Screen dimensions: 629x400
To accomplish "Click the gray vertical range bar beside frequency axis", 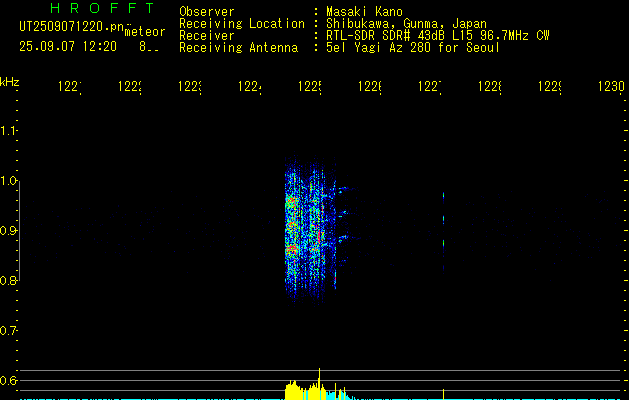I will pyautogui.click(x=20, y=231).
